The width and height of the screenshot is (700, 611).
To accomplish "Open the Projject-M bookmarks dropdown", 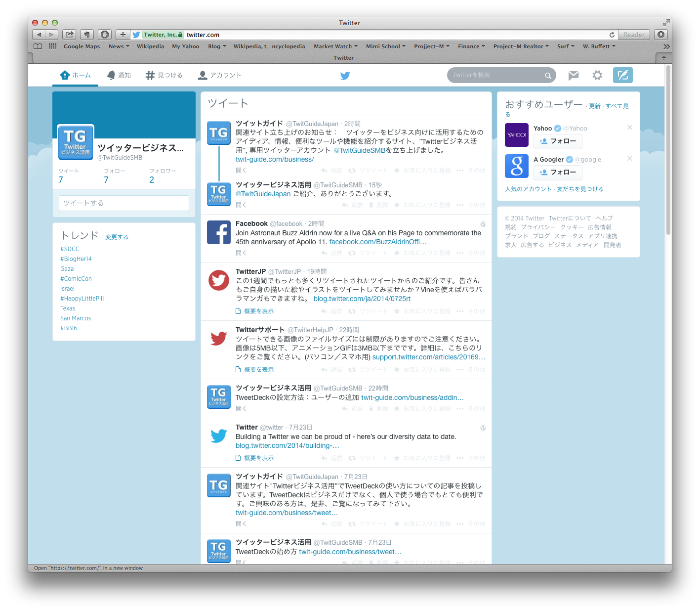I will 432,46.
